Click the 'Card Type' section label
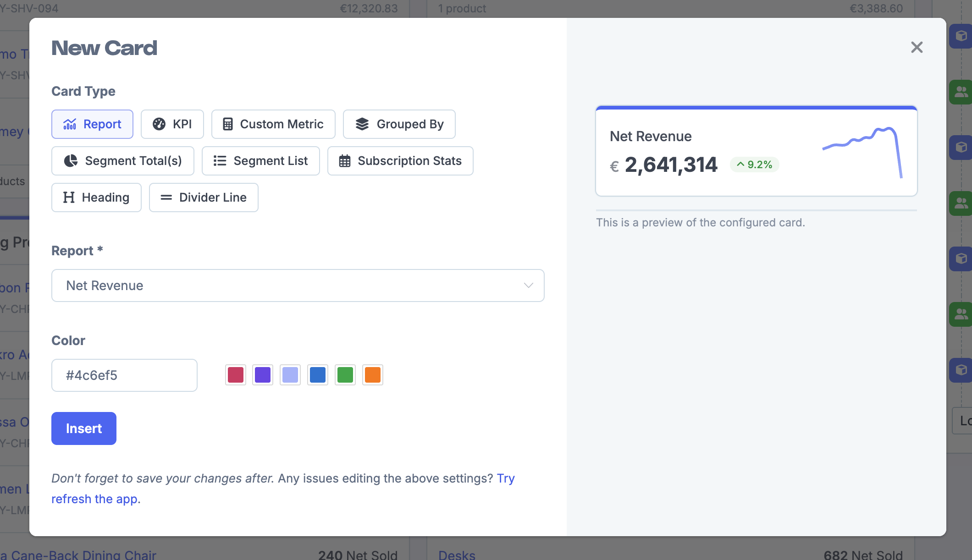Viewport: 972px width, 560px height. tap(83, 91)
